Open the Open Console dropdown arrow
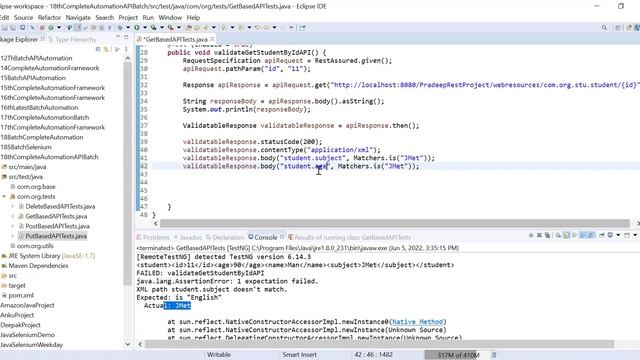The width and height of the screenshot is (640, 360). point(635,236)
